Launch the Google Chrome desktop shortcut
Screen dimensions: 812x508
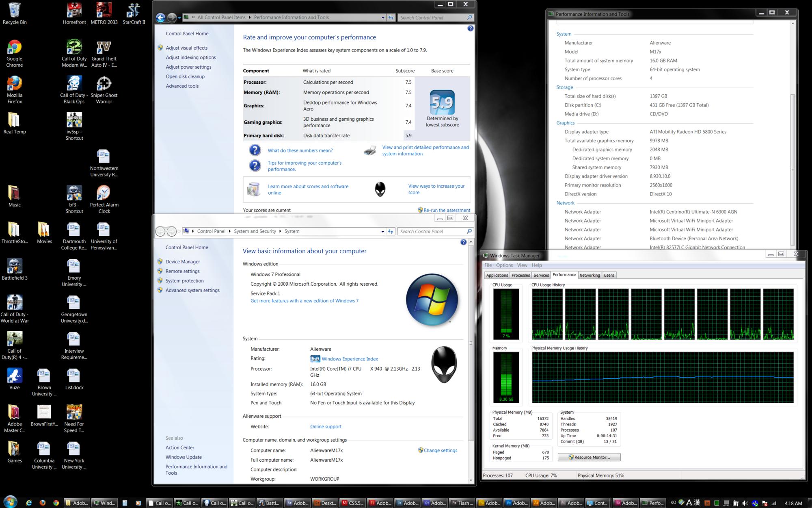(x=15, y=54)
